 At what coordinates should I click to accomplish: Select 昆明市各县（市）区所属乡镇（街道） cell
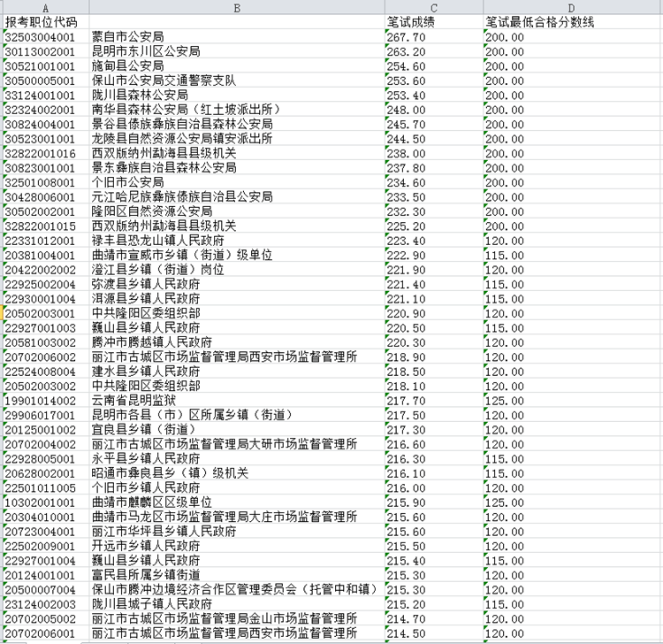point(237,415)
